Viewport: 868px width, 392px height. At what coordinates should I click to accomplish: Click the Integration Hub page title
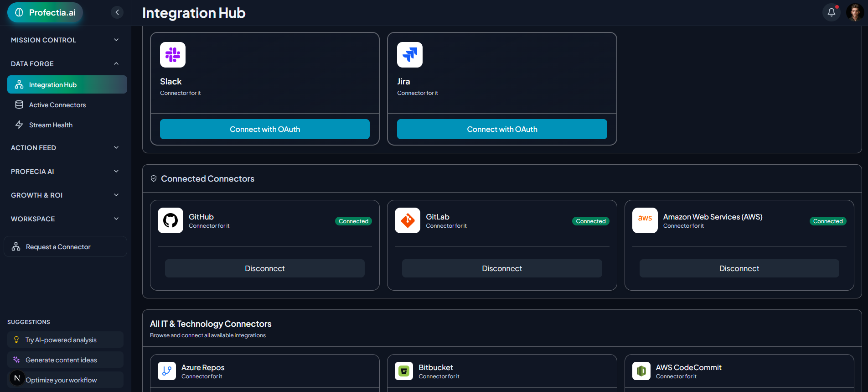click(x=194, y=13)
